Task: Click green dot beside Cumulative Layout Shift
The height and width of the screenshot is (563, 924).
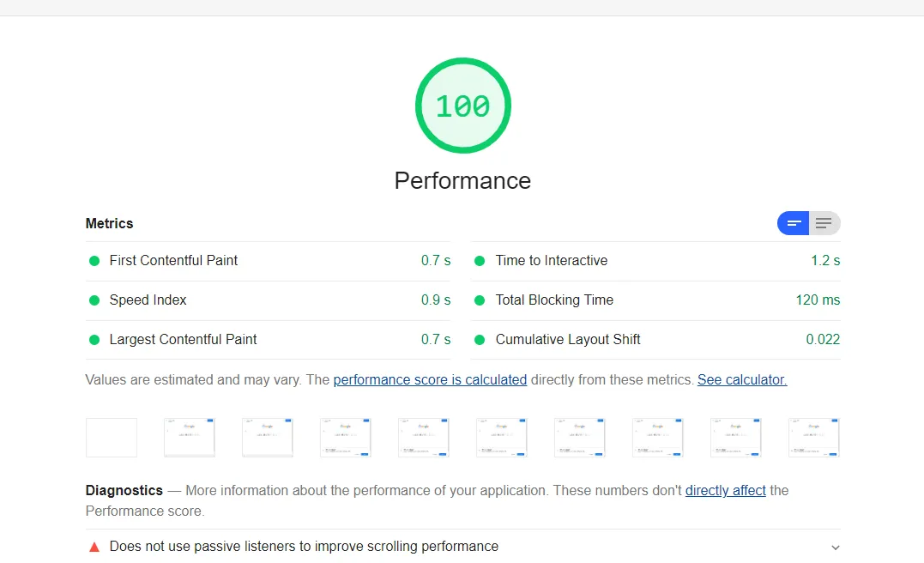Action: [x=480, y=340]
